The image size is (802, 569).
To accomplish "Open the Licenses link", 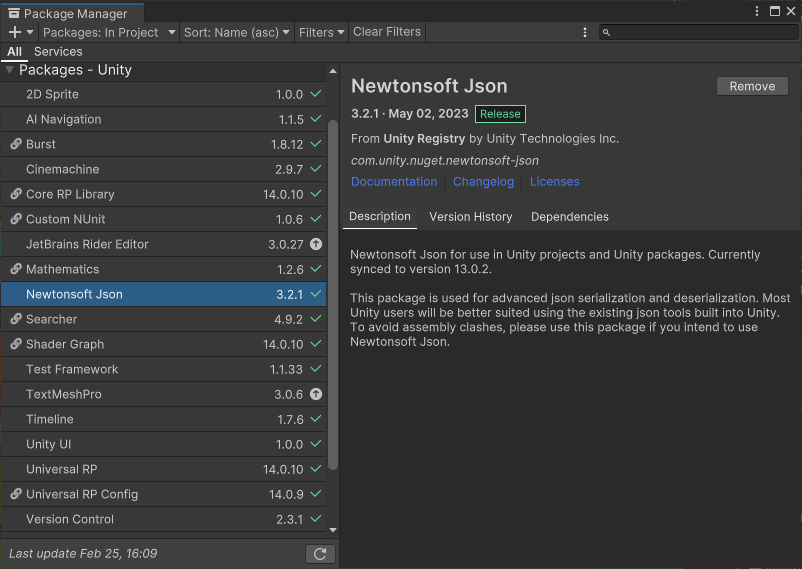I will [x=554, y=182].
